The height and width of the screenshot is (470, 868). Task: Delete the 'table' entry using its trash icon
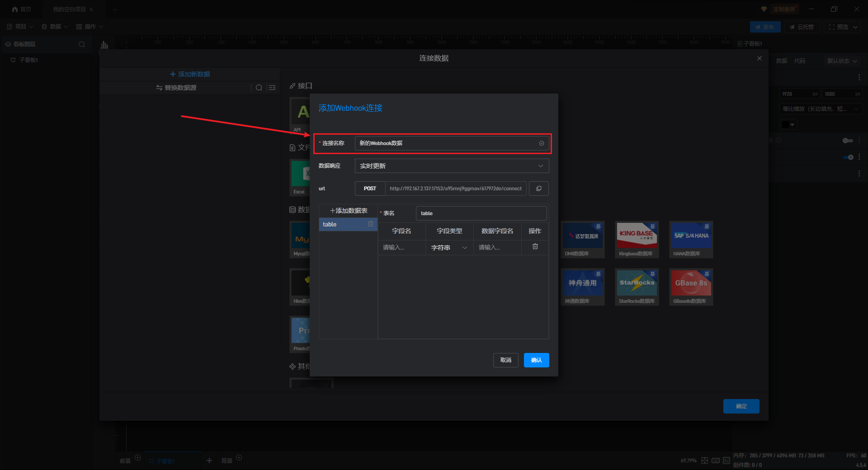[x=371, y=224]
